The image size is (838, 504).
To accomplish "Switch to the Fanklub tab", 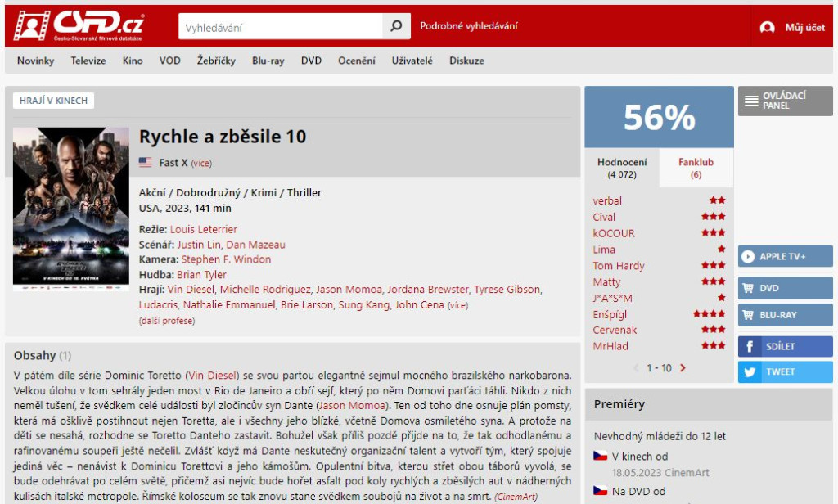I will [696, 168].
